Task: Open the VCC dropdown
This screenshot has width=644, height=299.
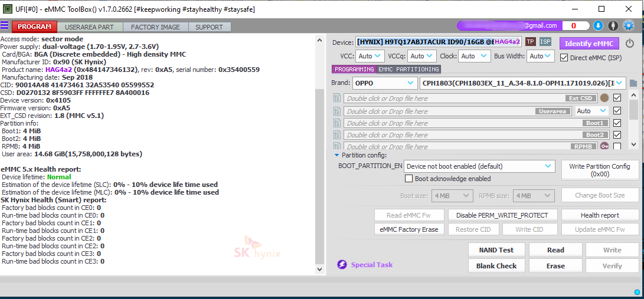Action: click(x=370, y=56)
